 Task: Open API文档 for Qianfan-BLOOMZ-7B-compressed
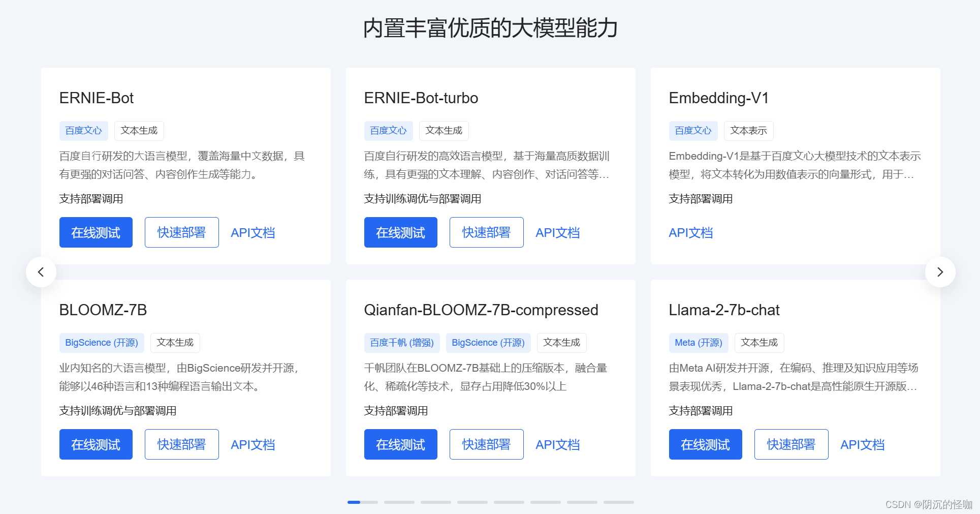[x=558, y=445]
